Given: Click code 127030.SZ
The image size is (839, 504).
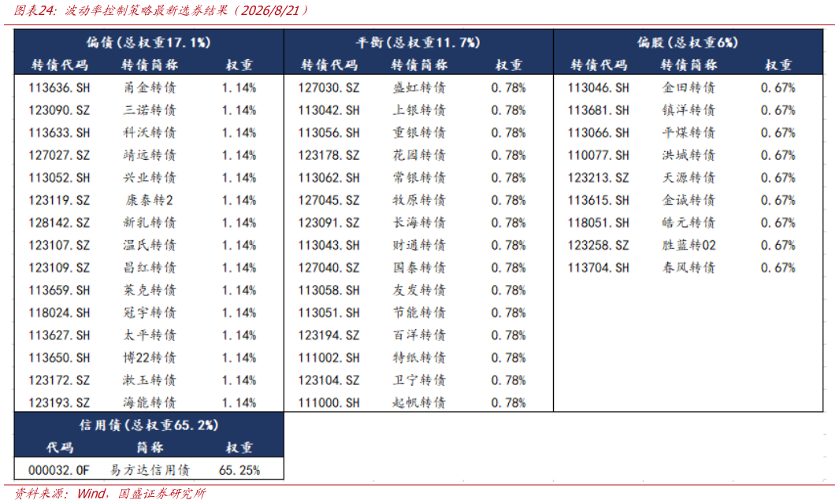Looking at the screenshot, I should pos(329,87).
